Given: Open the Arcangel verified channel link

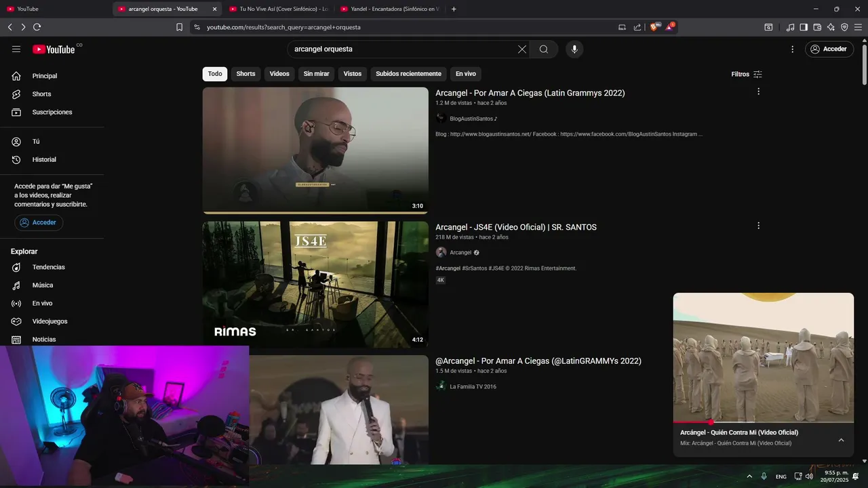Looking at the screenshot, I should coord(460,252).
